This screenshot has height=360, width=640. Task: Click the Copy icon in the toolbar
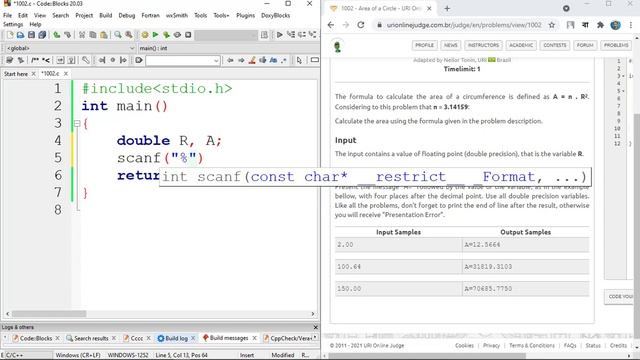click(x=93, y=35)
